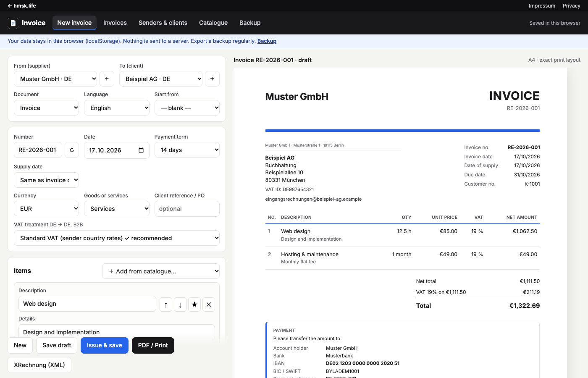The height and width of the screenshot is (378, 588).
Task: Go to Senders & clients tab
Action: tap(163, 23)
